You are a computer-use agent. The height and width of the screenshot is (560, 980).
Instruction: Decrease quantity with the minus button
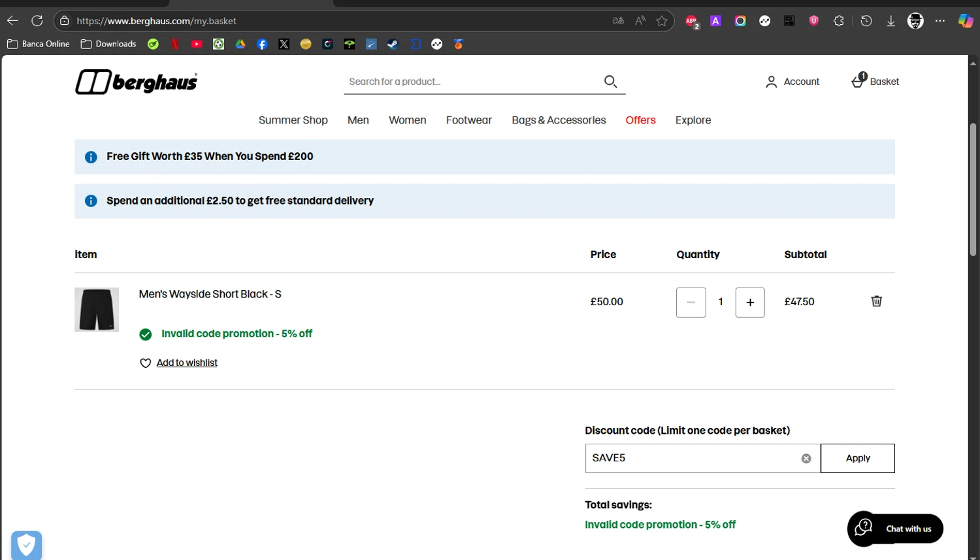pos(691,303)
